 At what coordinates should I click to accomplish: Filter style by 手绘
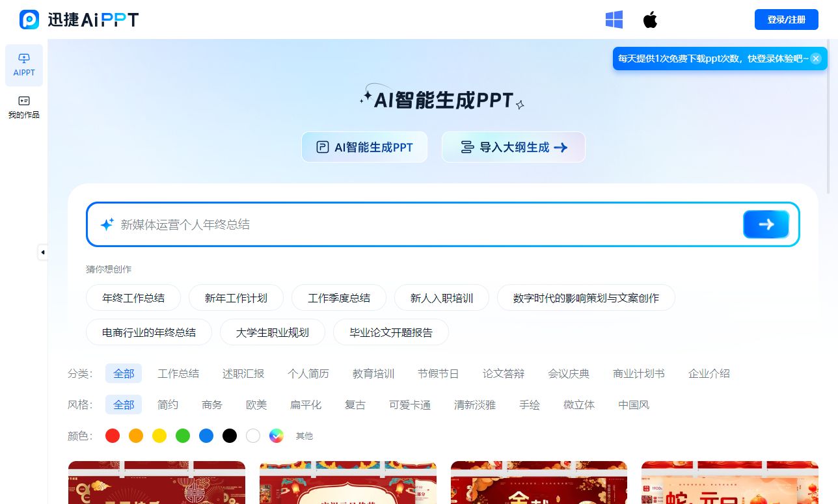(530, 405)
